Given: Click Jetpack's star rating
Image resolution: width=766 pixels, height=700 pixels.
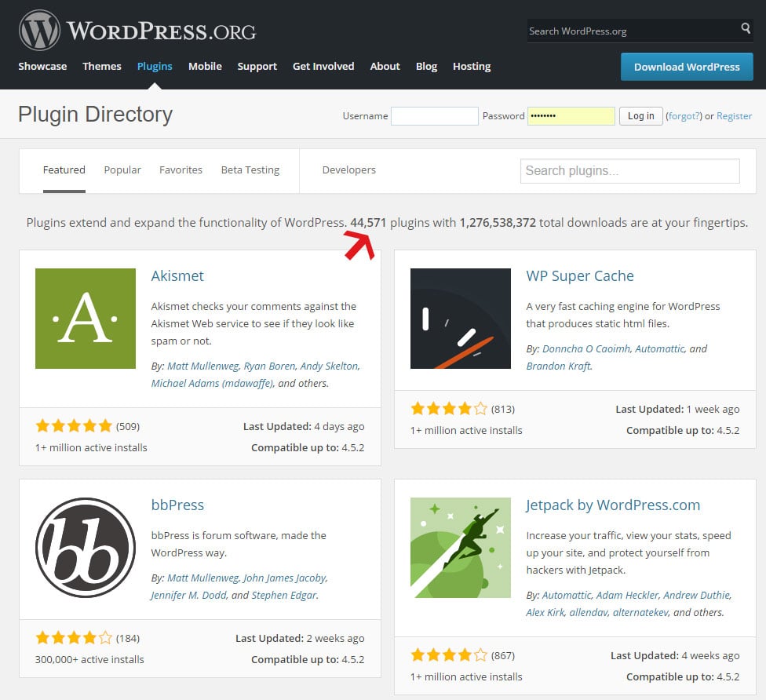Looking at the screenshot, I should pyautogui.click(x=449, y=655).
